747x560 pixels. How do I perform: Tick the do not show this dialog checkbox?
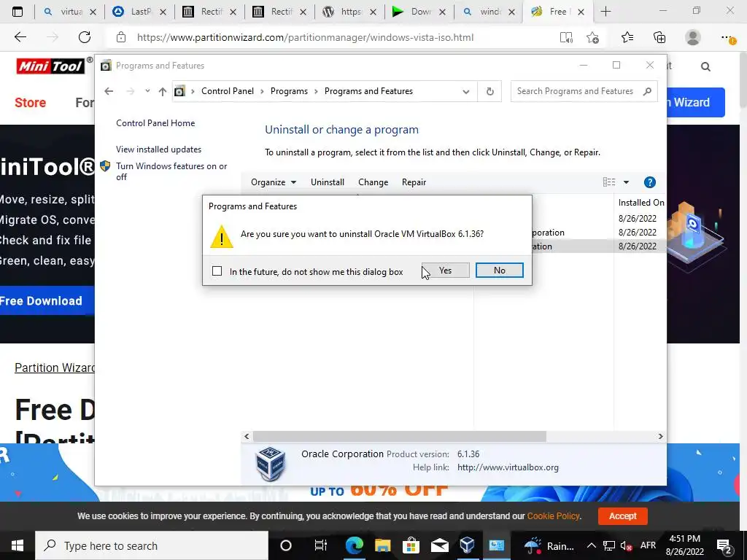coord(217,271)
